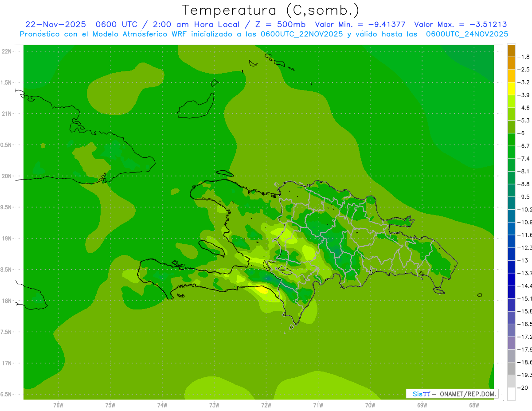
Task: Click the title 'Temperatura (C,somb.)'
Action: click(271, 10)
